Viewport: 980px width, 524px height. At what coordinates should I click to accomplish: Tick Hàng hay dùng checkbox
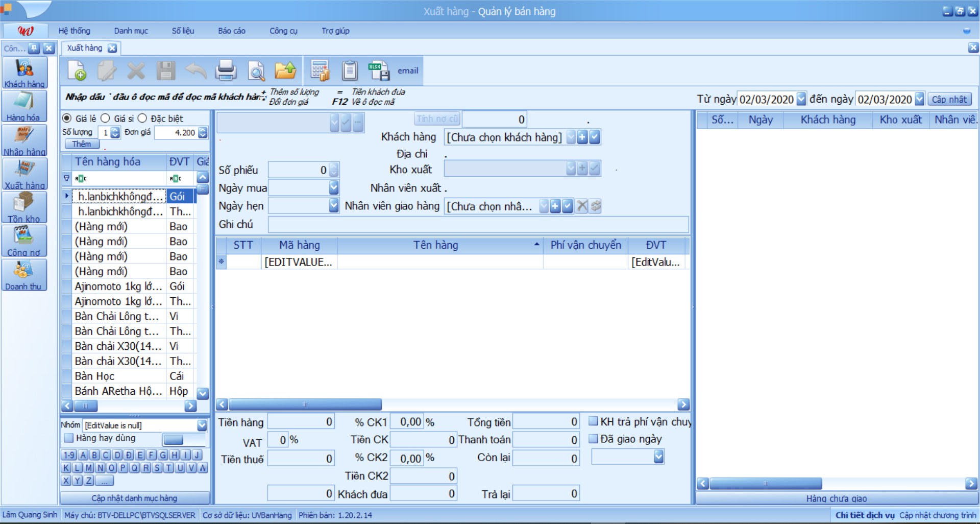(x=69, y=438)
